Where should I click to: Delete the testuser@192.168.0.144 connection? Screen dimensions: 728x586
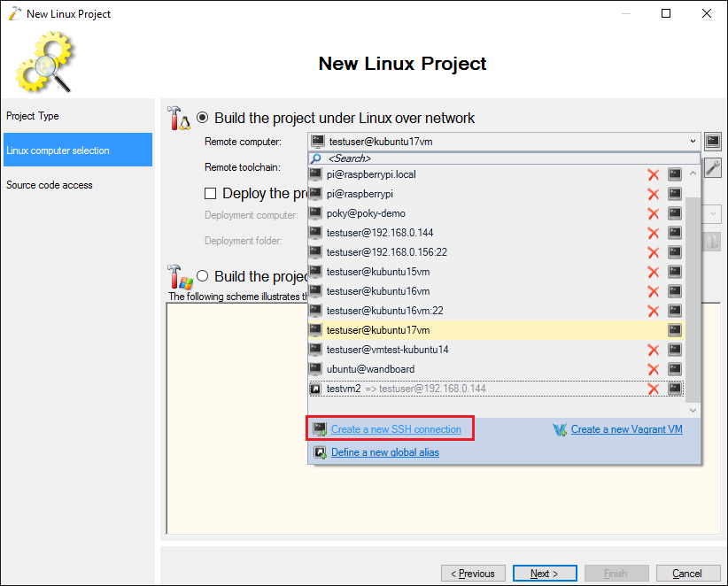point(654,234)
